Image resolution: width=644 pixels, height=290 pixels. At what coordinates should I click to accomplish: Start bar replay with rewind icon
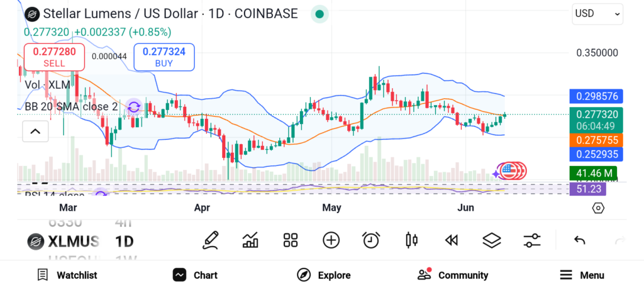[x=451, y=240]
